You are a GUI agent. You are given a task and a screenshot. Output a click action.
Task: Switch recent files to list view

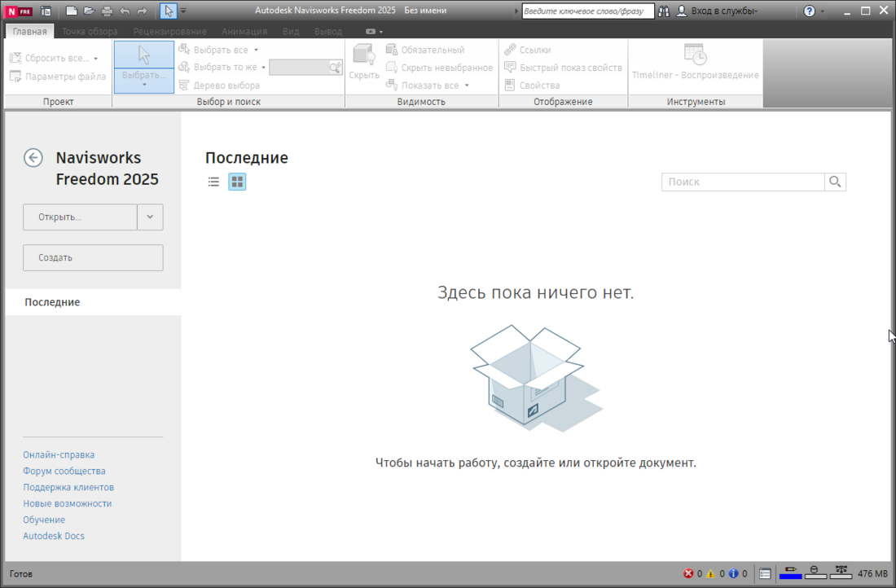pyautogui.click(x=213, y=182)
